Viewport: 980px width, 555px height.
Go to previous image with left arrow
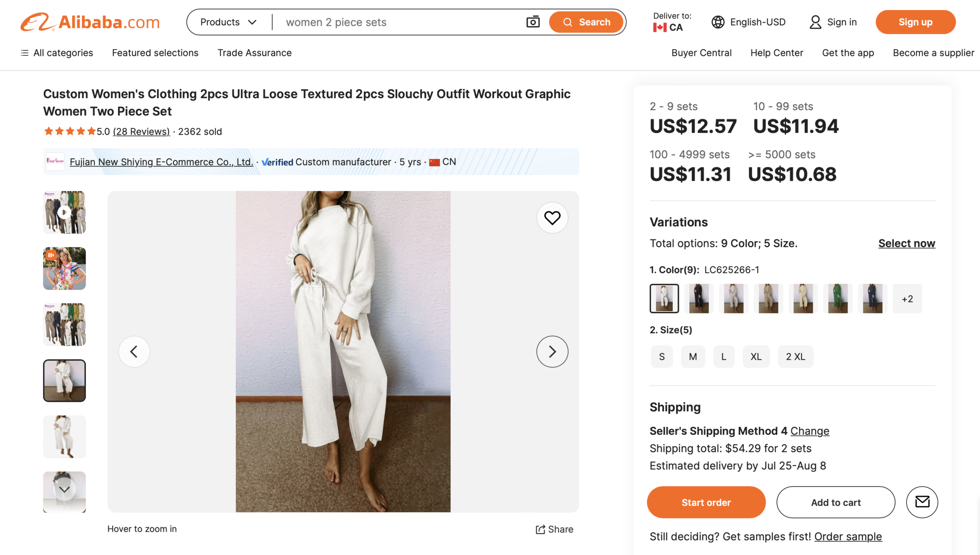point(134,351)
